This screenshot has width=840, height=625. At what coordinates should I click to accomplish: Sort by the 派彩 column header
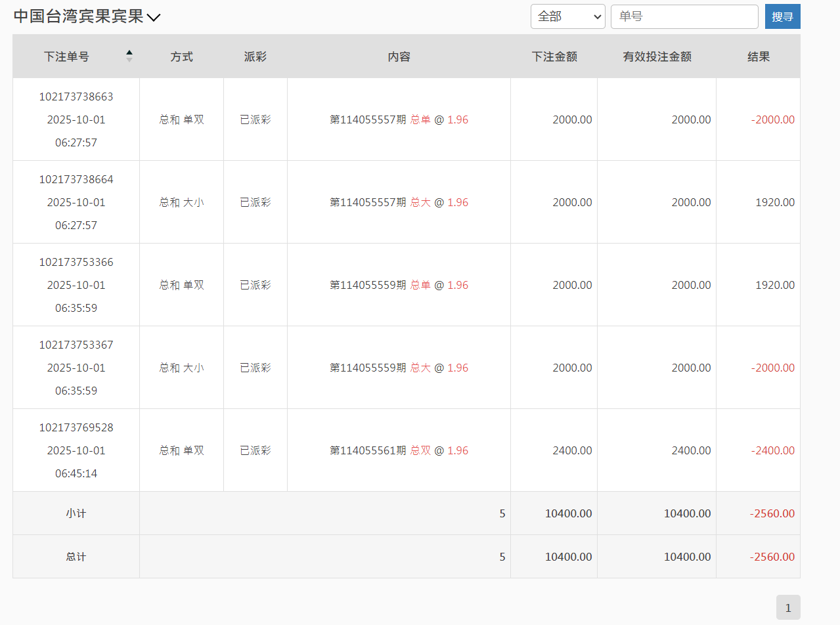click(255, 56)
